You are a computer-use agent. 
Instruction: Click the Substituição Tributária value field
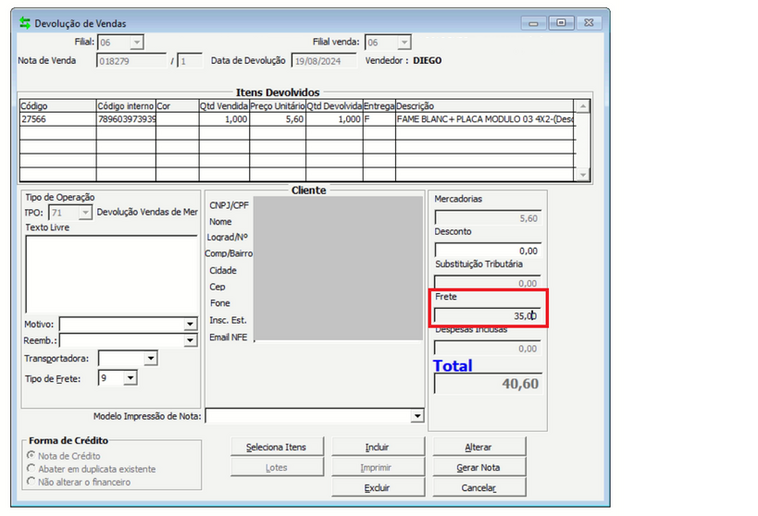point(487,283)
